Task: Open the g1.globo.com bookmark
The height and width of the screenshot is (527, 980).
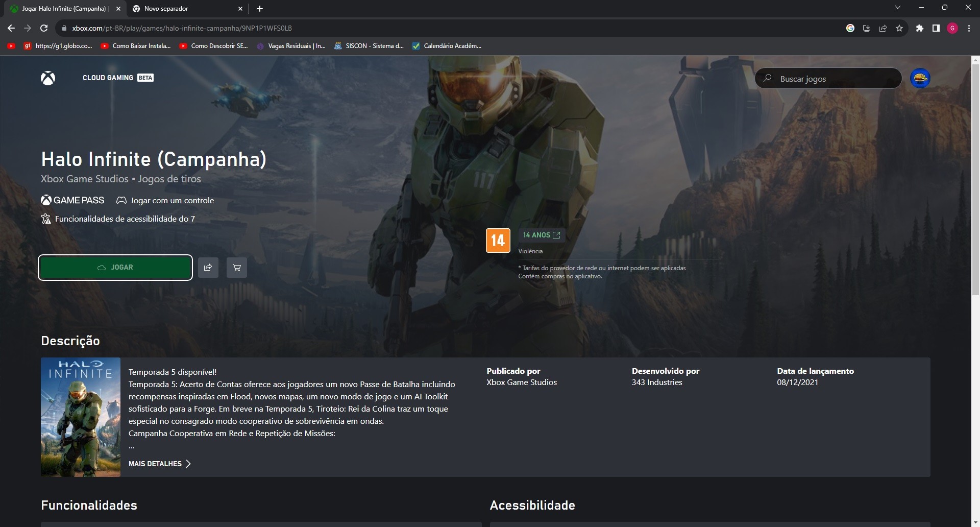Action: coord(58,46)
